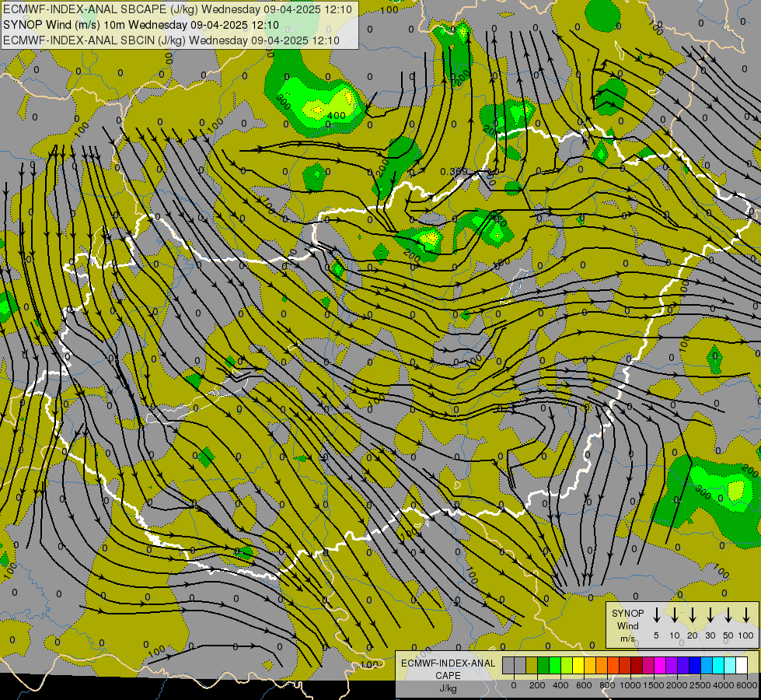The image size is (761, 700).
Task: Select the olive swatch in CAPE scale
Action: [532, 665]
